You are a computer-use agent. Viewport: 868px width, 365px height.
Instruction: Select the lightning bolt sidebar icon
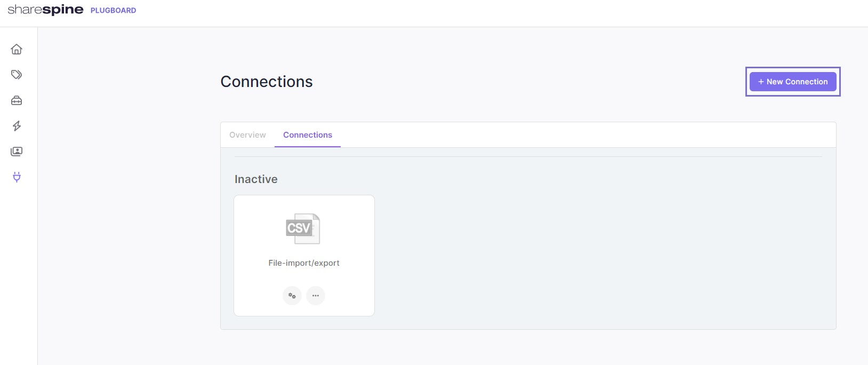click(17, 126)
